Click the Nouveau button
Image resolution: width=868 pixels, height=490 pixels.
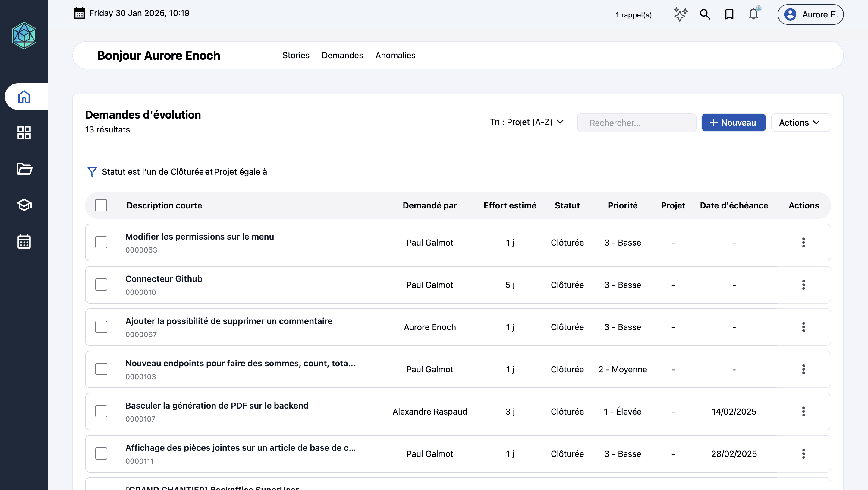[x=733, y=122]
